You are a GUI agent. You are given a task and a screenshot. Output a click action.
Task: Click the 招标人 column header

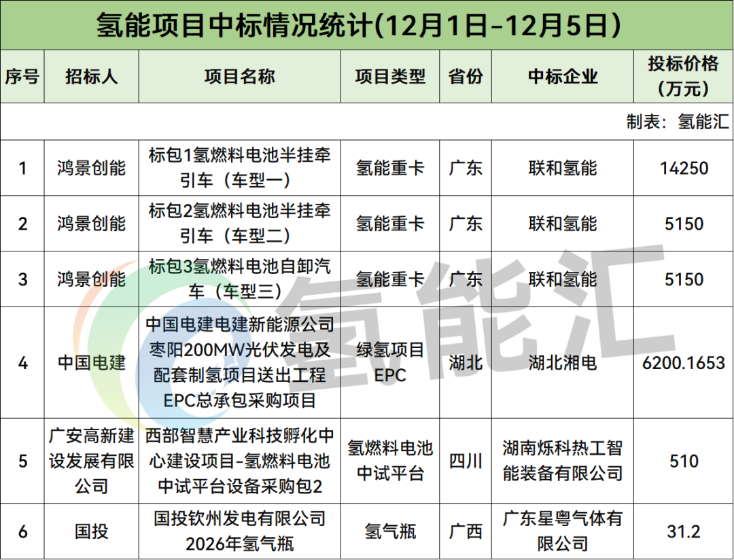coord(92,76)
